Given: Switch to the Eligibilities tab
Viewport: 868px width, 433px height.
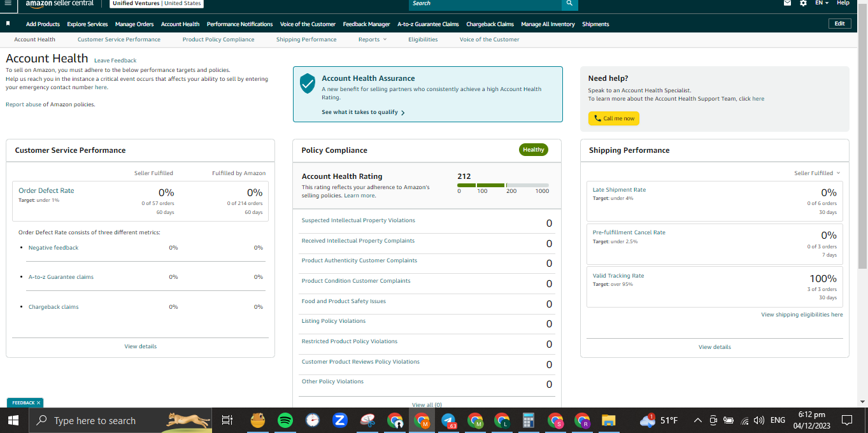Looking at the screenshot, I should (x=423, y=39).
